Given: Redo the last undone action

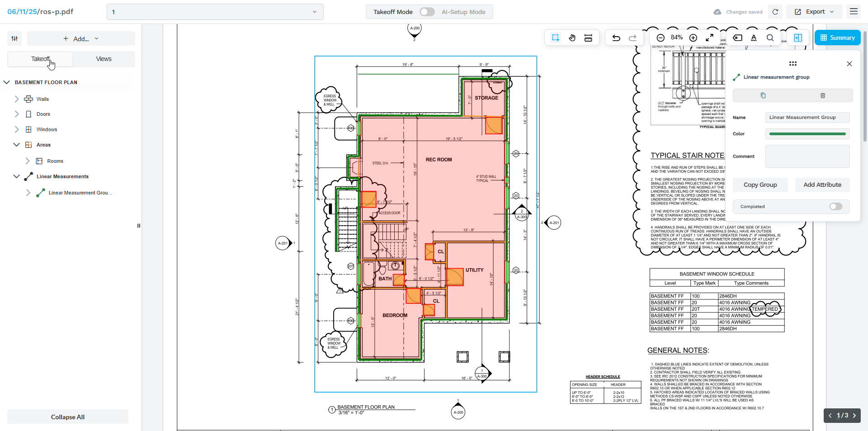Looking at the screenshot, I should 633,38.
